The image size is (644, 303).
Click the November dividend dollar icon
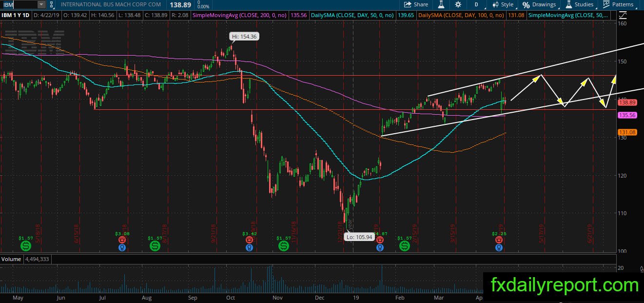283,246
